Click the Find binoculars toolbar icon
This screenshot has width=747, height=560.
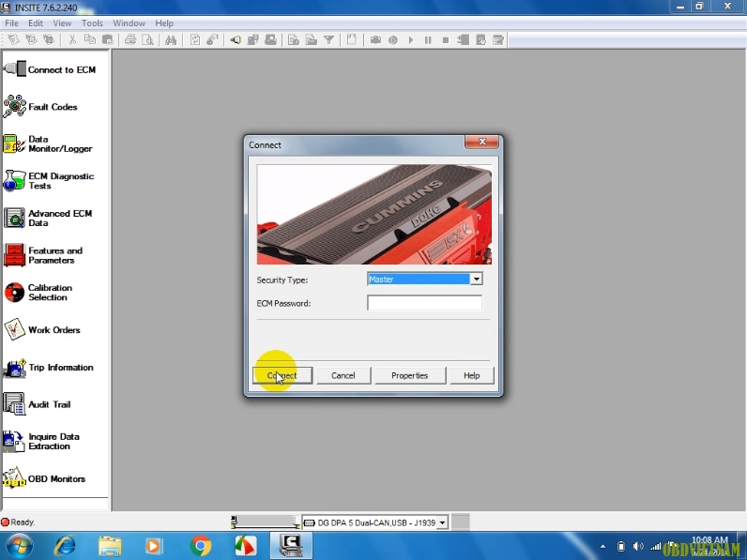[171, 40]
